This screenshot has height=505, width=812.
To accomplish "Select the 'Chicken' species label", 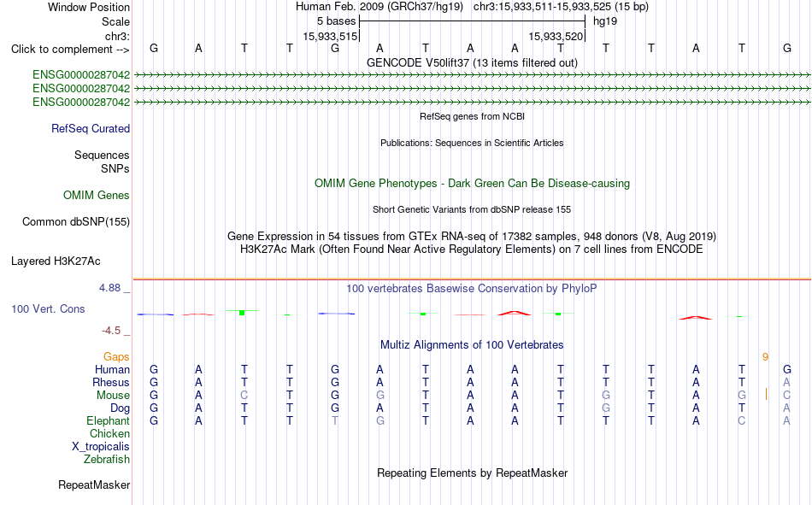I will [x=109, y=433].
